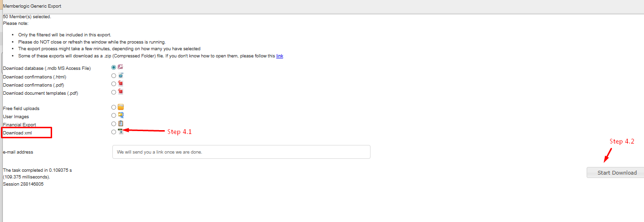
Task: Click the e-mail address label
Action: click(x=18, y=152)
